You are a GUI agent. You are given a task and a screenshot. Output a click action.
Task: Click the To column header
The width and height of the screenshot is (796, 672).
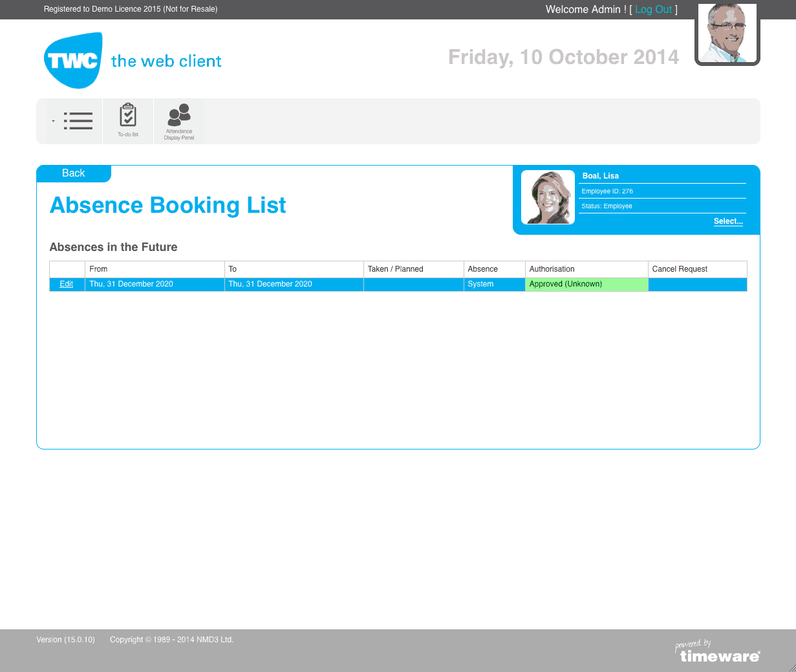(x=294, y=269)
